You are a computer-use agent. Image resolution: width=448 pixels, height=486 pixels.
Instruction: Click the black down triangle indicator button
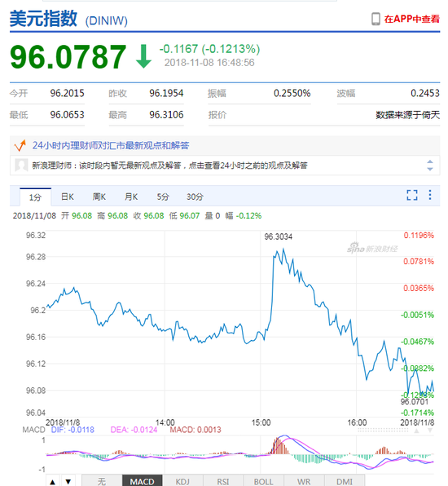point(68,481)
